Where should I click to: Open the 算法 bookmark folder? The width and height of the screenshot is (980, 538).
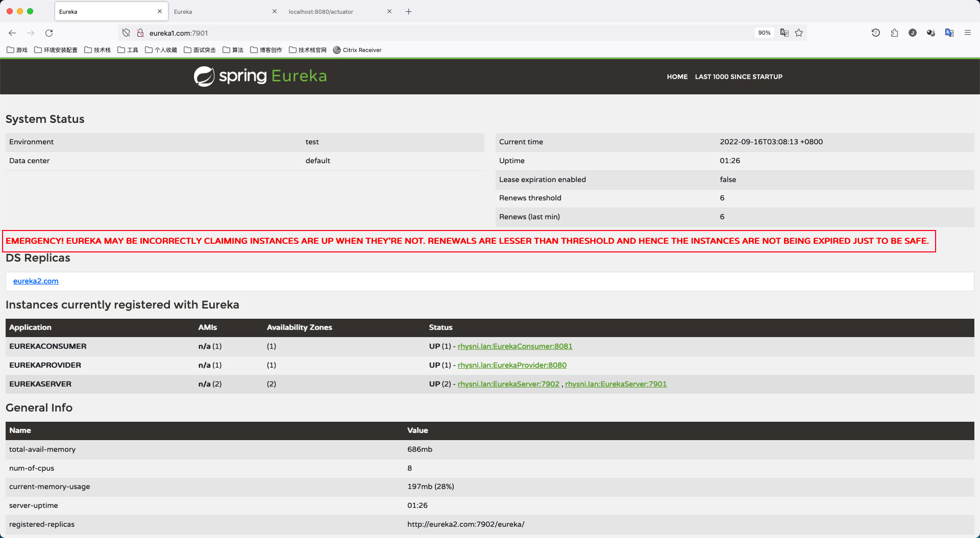[233, 50]
